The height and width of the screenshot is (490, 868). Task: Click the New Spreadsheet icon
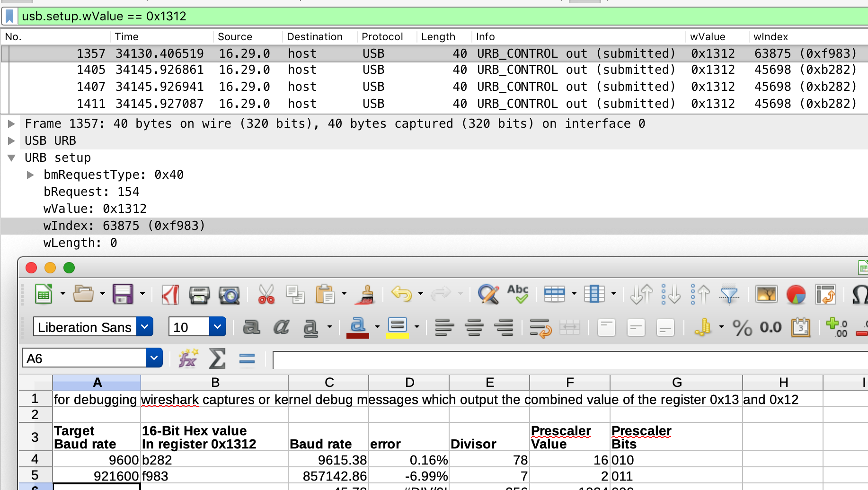[x=44, y=294]
